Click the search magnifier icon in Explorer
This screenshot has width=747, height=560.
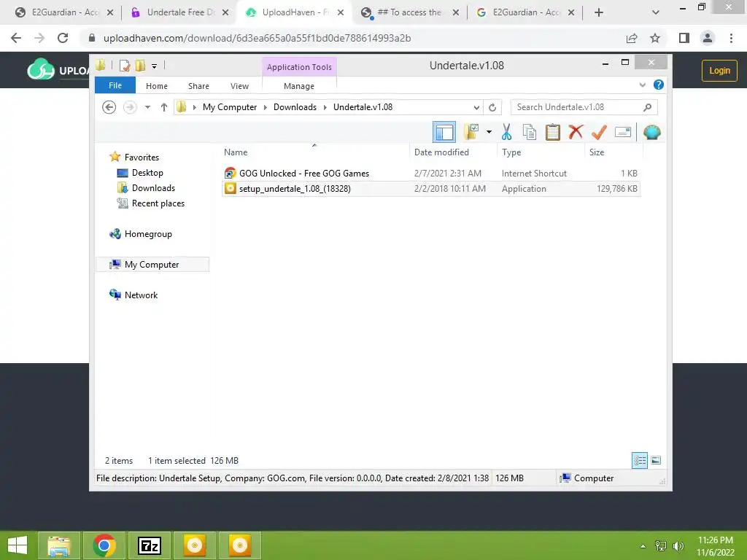pos(647,107)
